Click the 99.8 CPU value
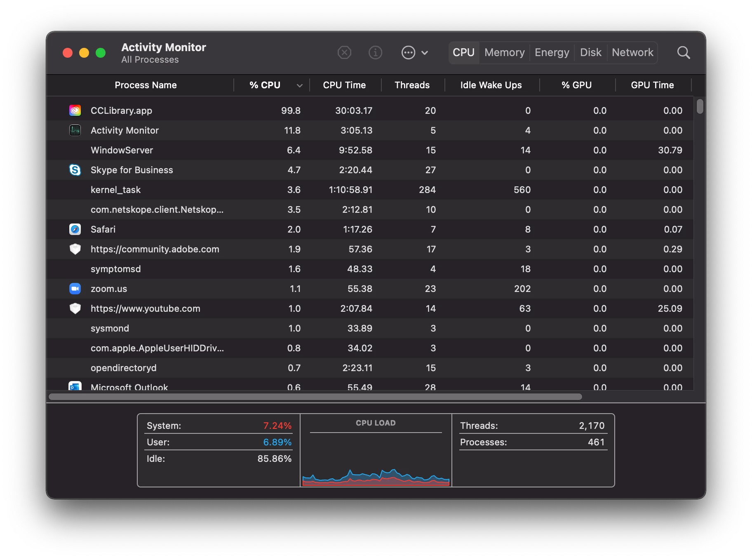This screenshot has width=752, height=560. pos(291,111)
